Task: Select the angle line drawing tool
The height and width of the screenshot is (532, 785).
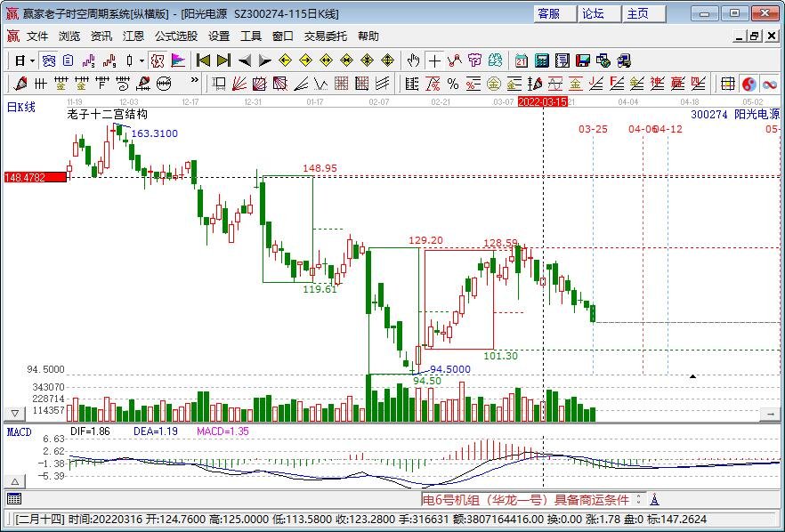Action: point(301,84)
